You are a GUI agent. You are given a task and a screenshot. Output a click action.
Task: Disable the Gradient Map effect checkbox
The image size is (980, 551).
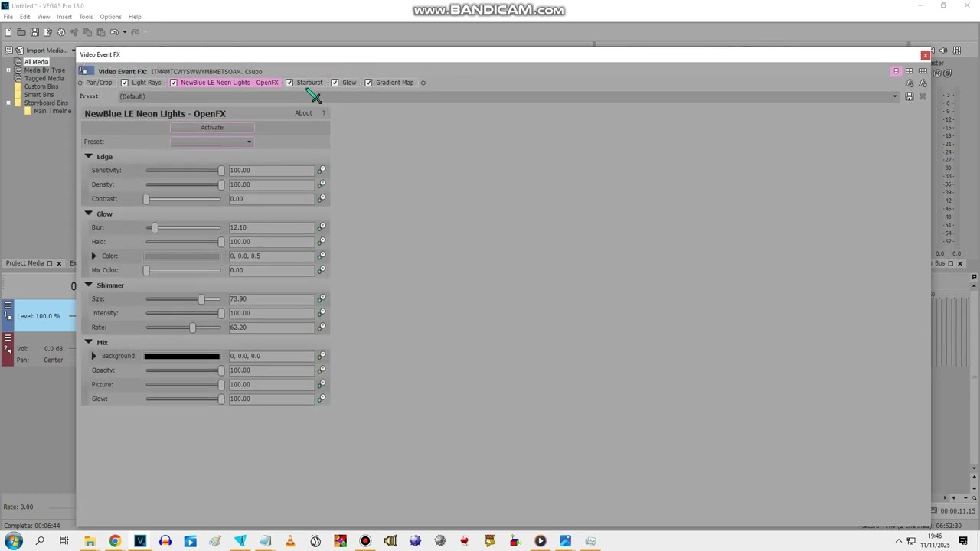click(368, 83)
